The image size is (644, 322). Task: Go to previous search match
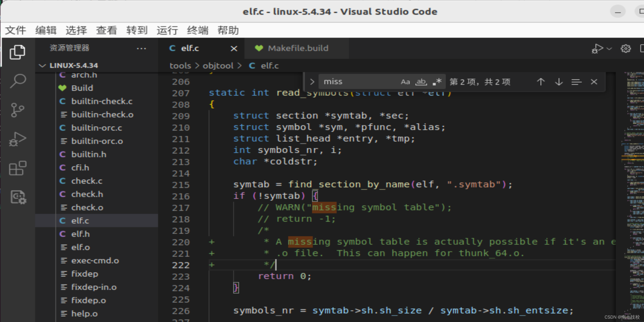click(x=541, y=82)
